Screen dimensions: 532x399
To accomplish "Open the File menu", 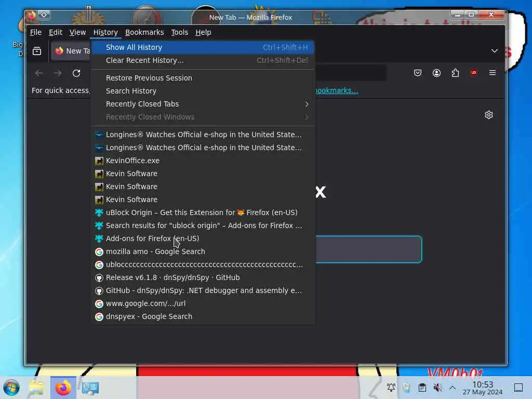I will coord(36,32).
